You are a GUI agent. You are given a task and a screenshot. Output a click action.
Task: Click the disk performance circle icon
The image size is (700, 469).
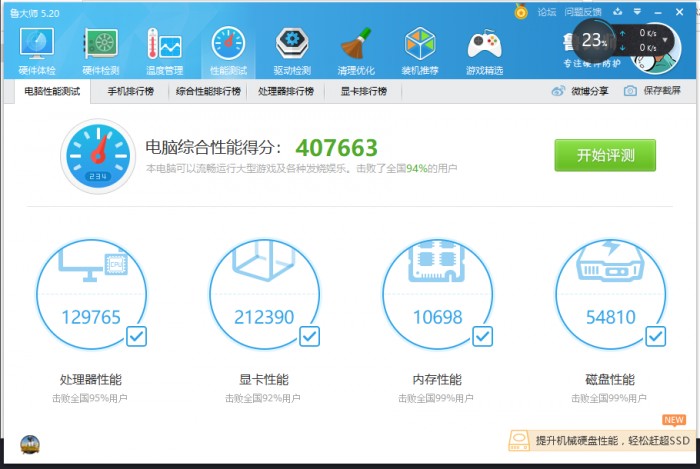[x=610, y=295]
